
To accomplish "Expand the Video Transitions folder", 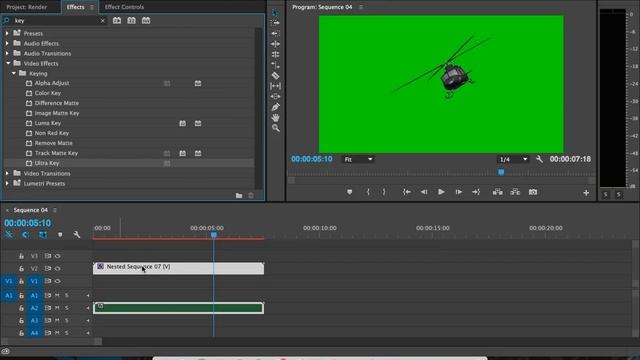I will 7,173.
